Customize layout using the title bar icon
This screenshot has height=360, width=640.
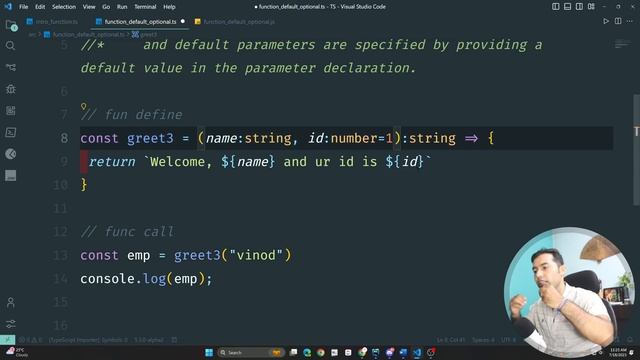tap(591, 7)
